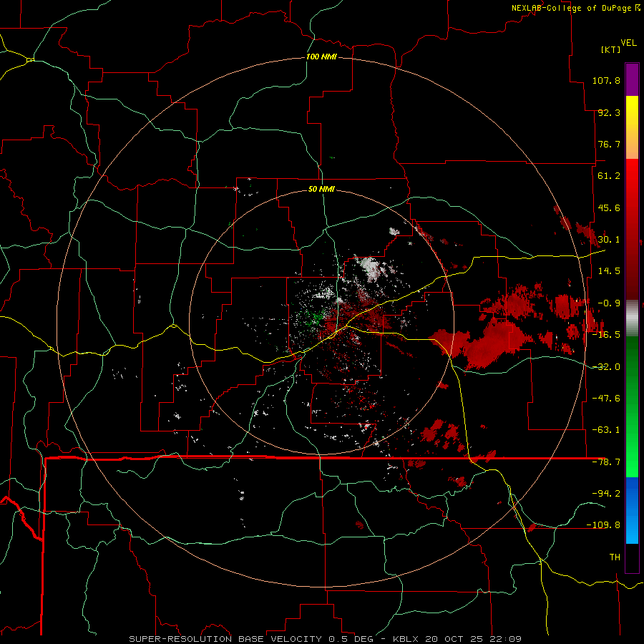Screen dimensions: 644x644
Task: Click the Super-Resolution Base Velocity caption
Action: click(325, 639)
